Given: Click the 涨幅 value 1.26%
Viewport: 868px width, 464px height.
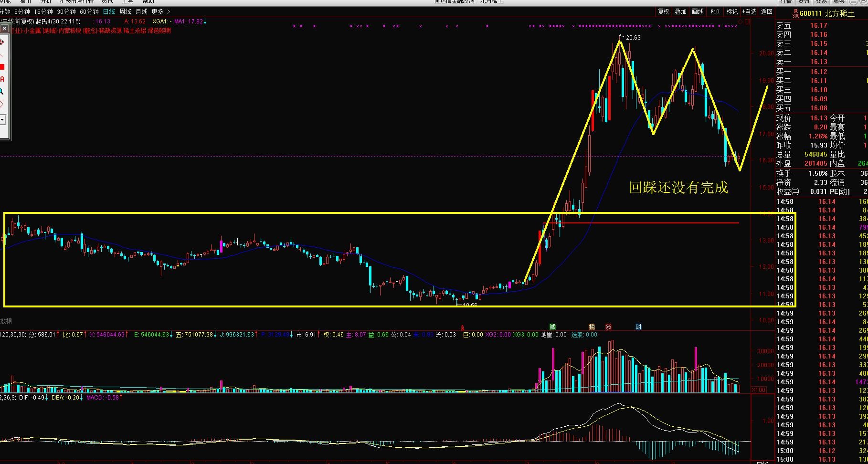Looking at the screenshot, I should pos(818,136).
